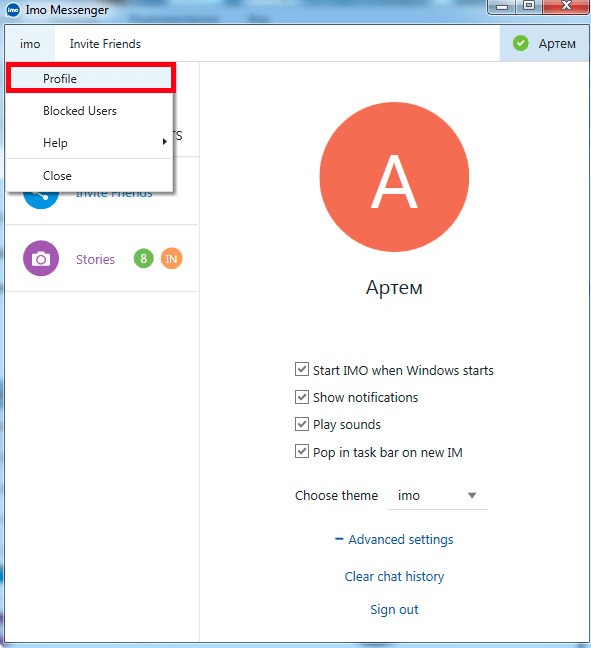This screenshot has width=591, height=648.
Task: Click the Imo logo in title bar
Action: 12,10
